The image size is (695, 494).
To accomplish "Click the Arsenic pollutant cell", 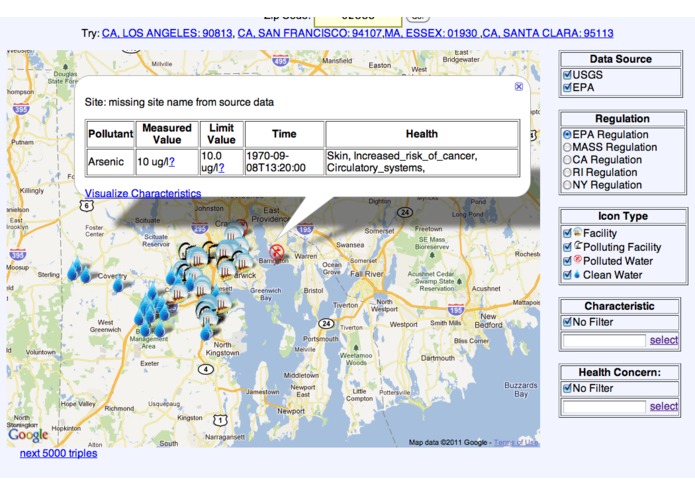I will point(109,162).
